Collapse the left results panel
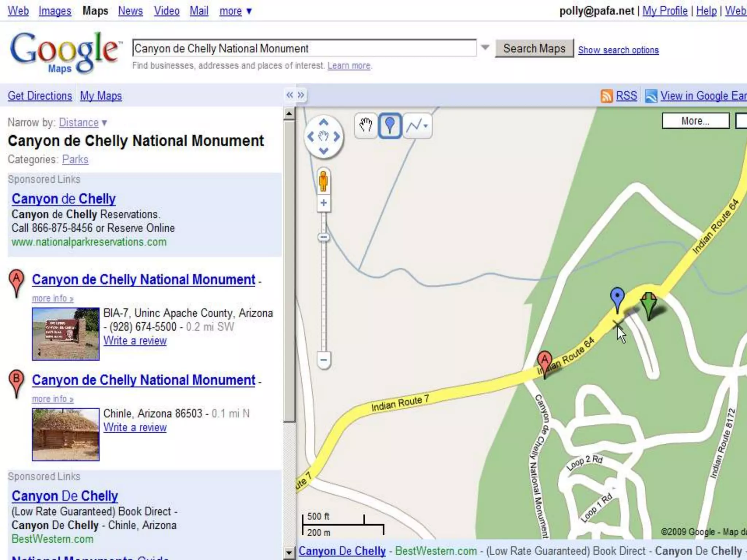747x560 pixels. tap(289, 95)
